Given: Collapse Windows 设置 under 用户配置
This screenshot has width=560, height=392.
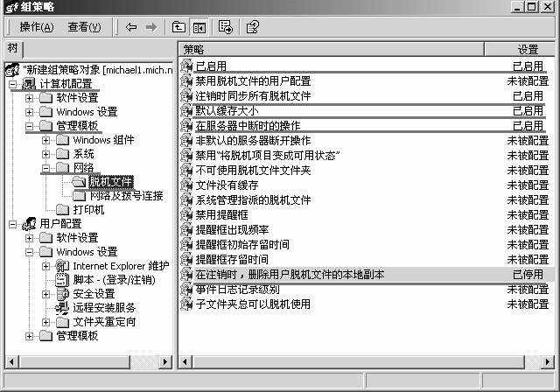Looking at the screenshot, I should [29, 252].
